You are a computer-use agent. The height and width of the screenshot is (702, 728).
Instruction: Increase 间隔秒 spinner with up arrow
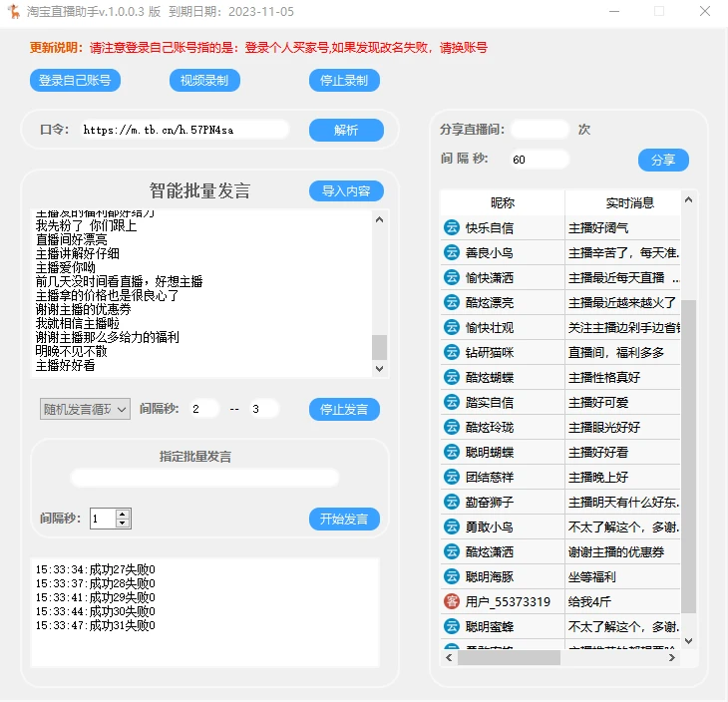(122, 514)
